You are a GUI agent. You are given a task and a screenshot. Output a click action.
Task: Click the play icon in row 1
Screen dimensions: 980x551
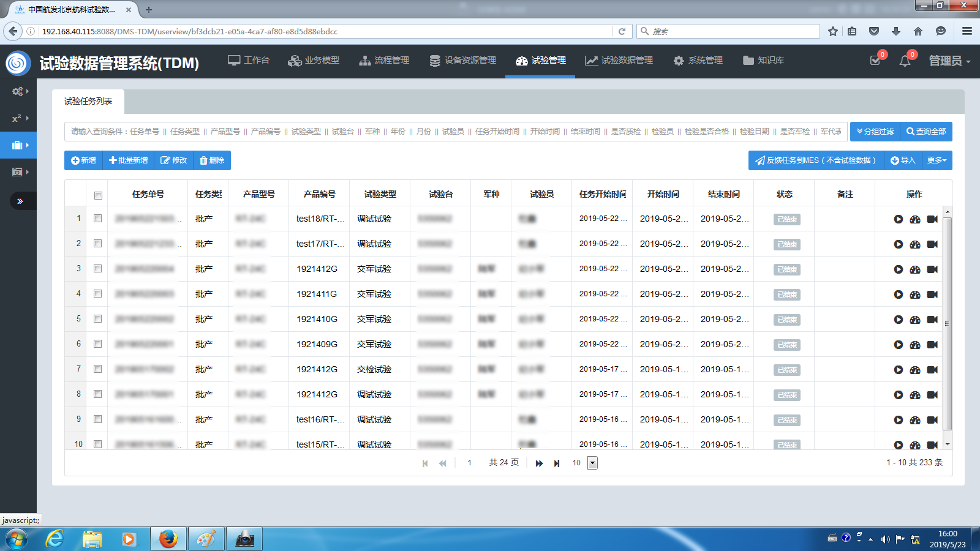pyautogui.click(x=899, y=219)
